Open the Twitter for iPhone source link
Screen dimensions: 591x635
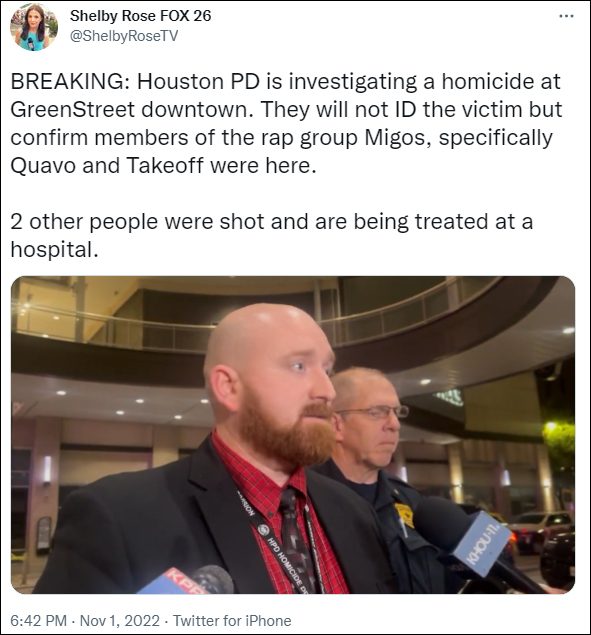click(232, 620)
